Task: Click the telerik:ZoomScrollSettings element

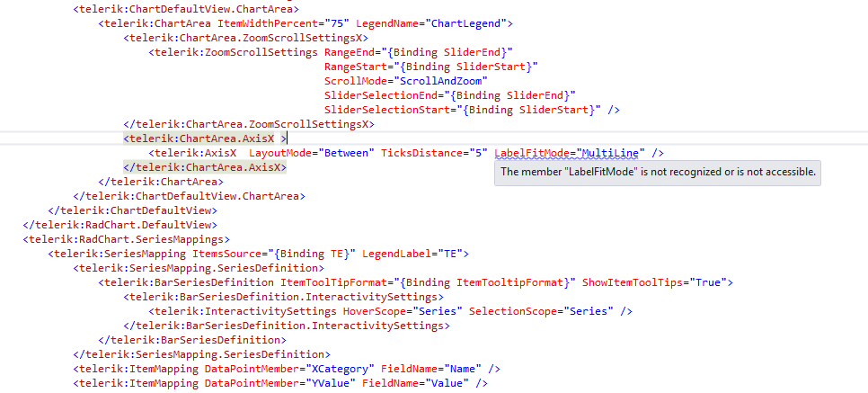Action: point(234,53)
